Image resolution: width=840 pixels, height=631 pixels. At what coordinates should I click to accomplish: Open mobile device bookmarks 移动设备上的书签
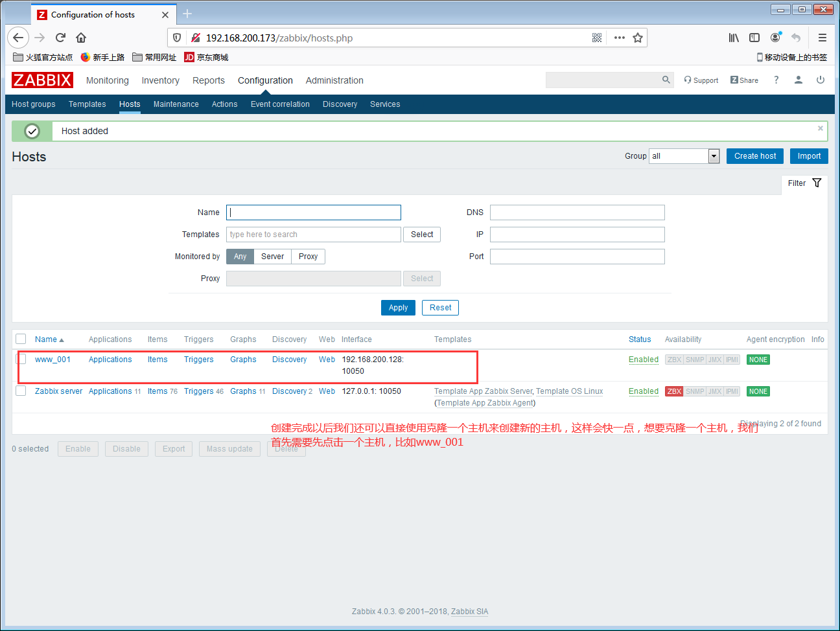click(x=791, y=57)
